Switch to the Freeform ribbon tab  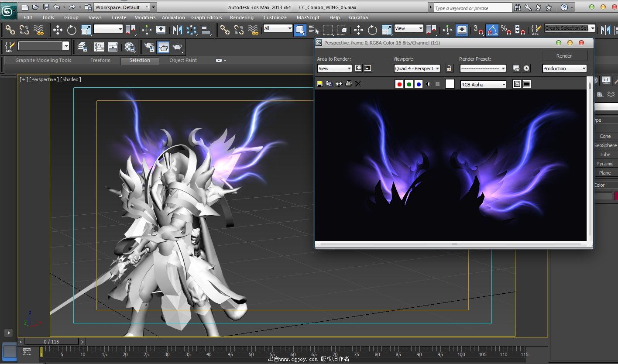click(100, 60)
